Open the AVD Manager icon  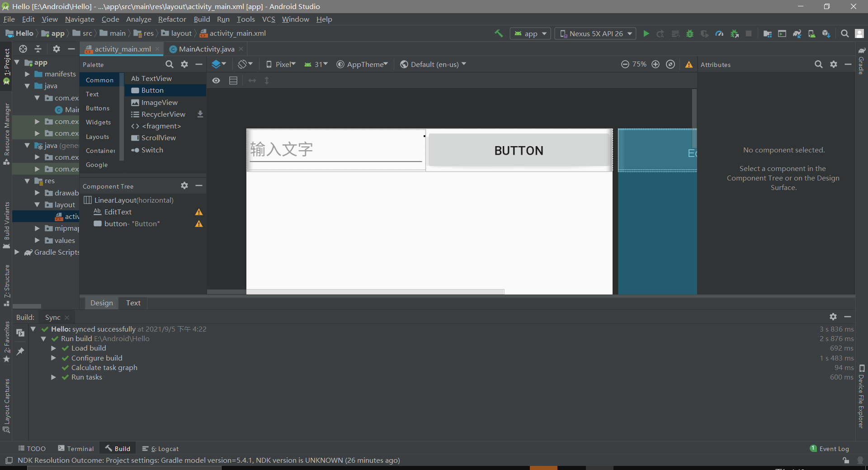811,33
